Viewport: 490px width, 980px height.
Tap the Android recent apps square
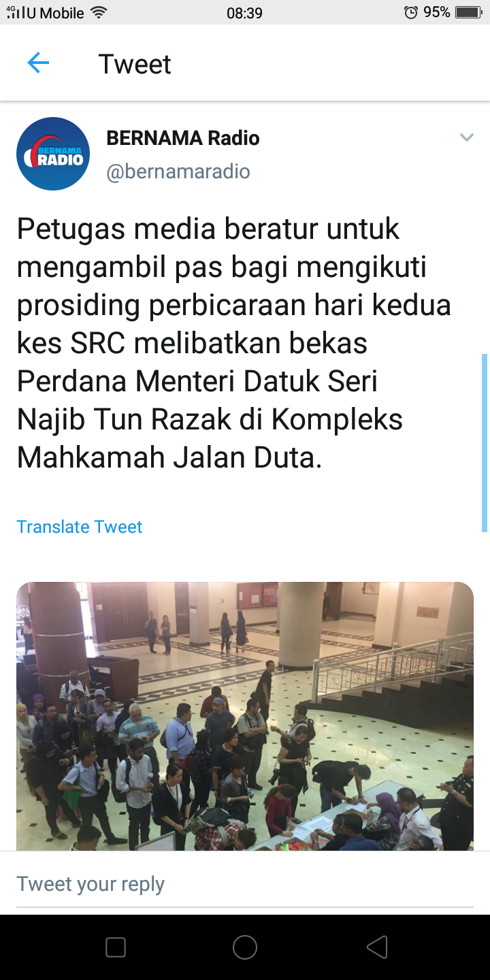(116, 947)
